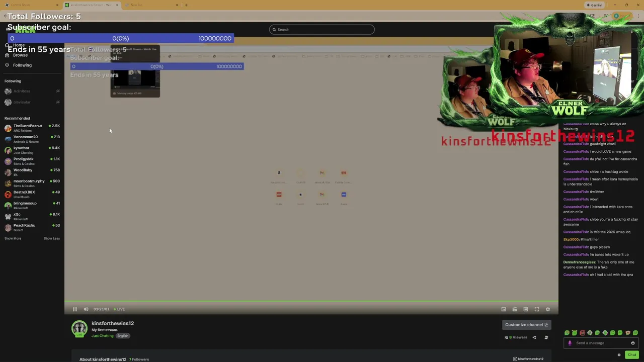The width and height of the screenshot is (644, 362).
Task: Open kyootbot recommended channel
Action: click(x=32, y=150)
